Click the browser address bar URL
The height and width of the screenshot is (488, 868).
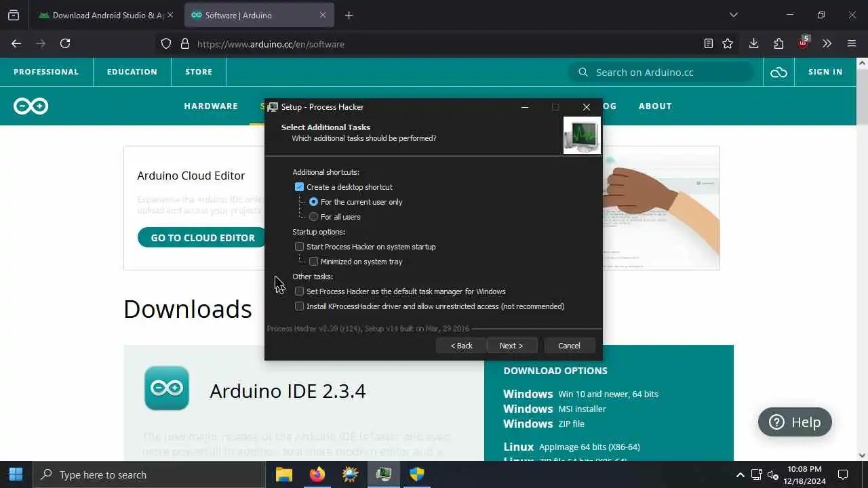click(271, 44)
